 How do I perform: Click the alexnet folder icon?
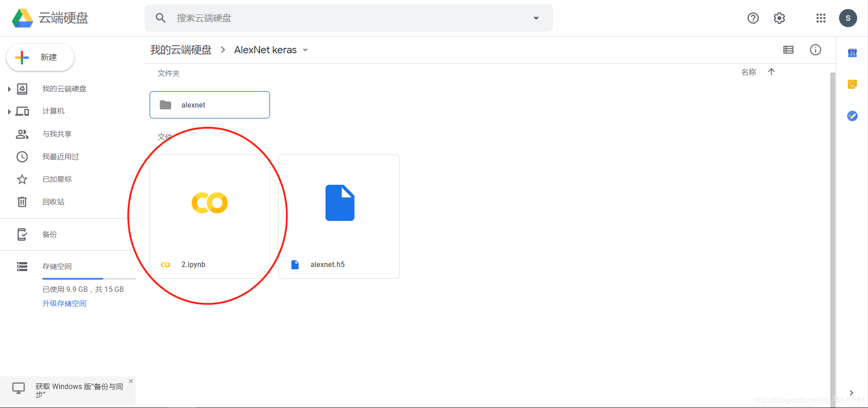(165, 105)
